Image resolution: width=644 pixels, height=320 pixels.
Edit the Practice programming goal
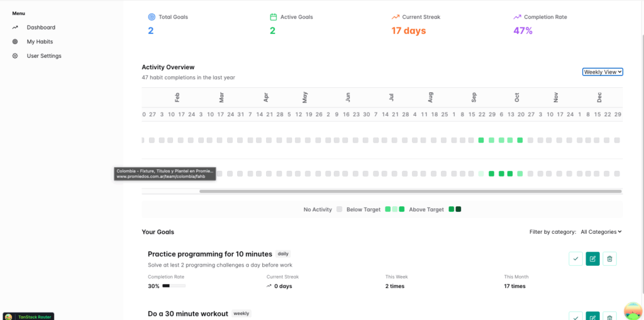[x=592, y=258]
